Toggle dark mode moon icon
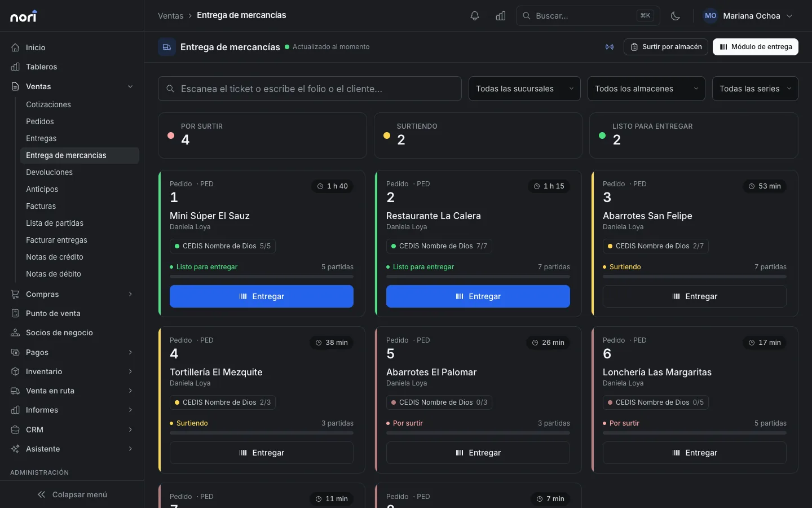Screen dimensions: 812x508 pos(676,16)
